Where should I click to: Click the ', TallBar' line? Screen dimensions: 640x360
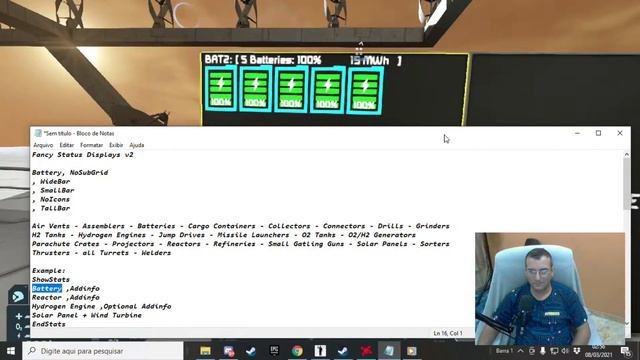tap(51, 209)
